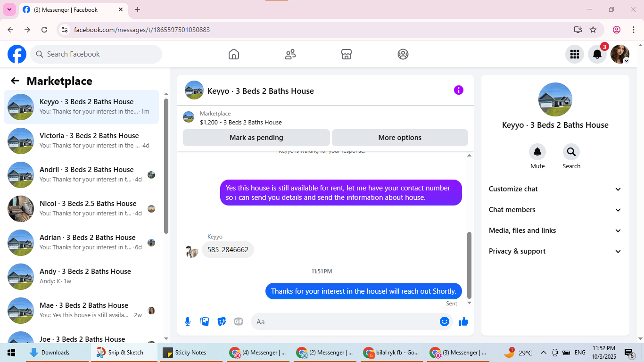The width and height of the screenshot is (644, 362).
Task: Open Andrii 3 Beds 2 Baths conversation
Action: pos(82,175)
